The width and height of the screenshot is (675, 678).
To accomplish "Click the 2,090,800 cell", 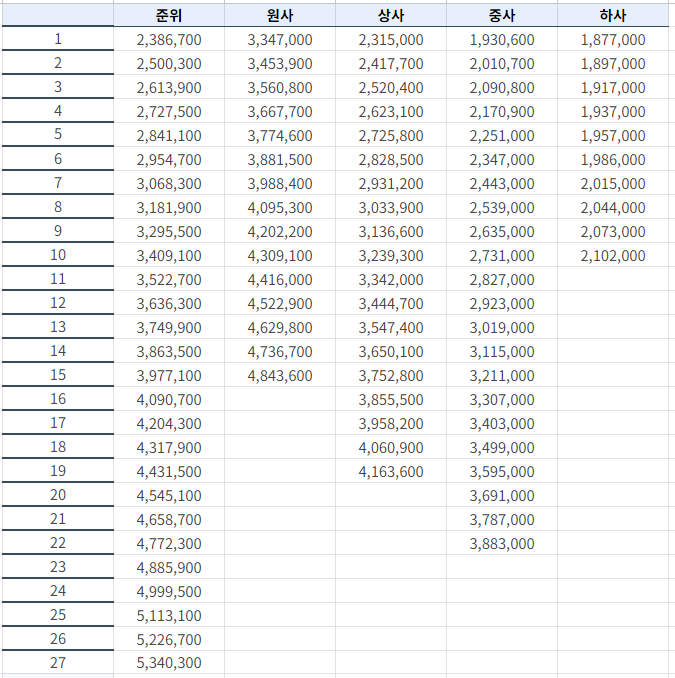I will [502, 88].
